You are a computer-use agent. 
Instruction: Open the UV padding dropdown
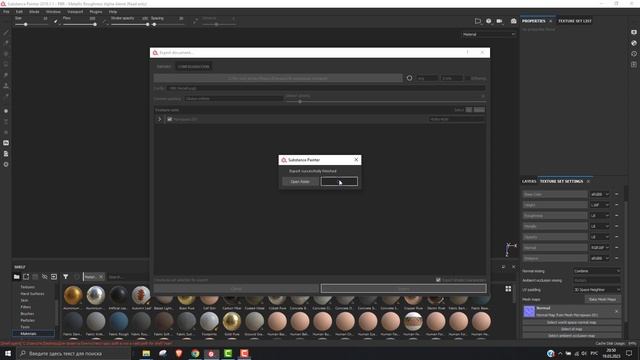pyautogui.click(x=596, y=290)
